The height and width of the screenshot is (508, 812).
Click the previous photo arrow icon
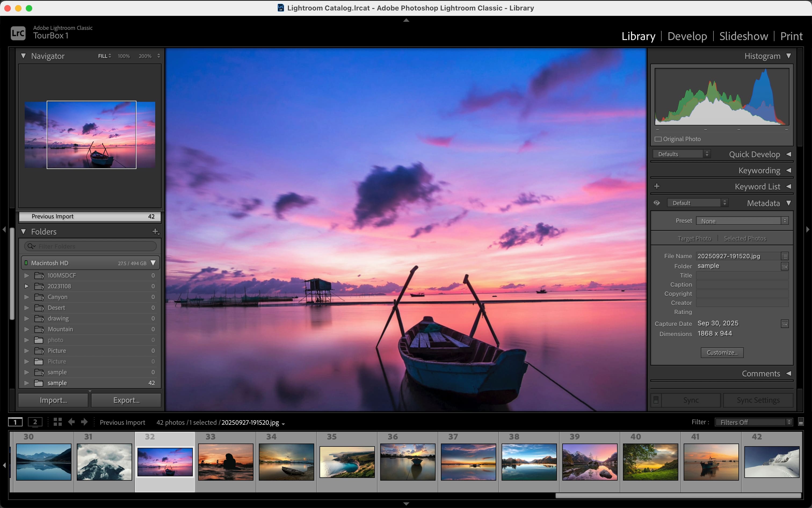point(71,422)
